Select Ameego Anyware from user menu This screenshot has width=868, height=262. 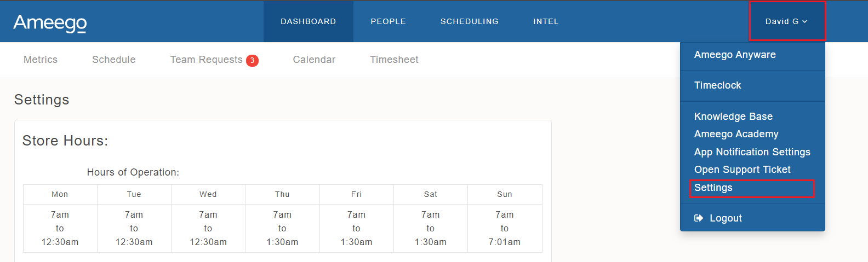point(735,55)
